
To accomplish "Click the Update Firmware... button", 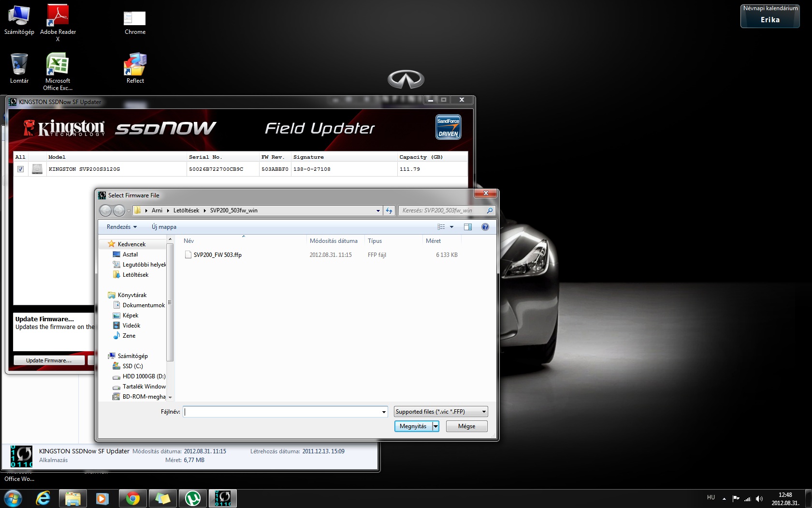I will [x=49, y=360].
